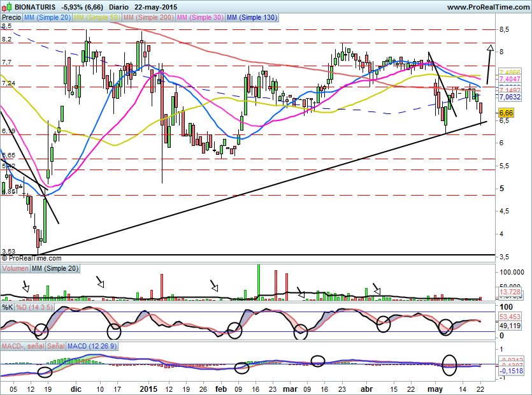Click the 2015 year marker on the time axis

tap(148, 388)
